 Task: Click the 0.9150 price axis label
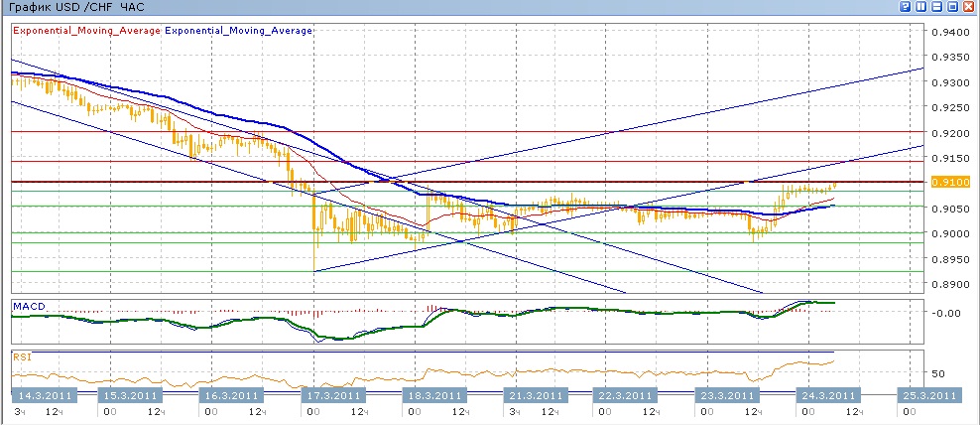(950, 158)
